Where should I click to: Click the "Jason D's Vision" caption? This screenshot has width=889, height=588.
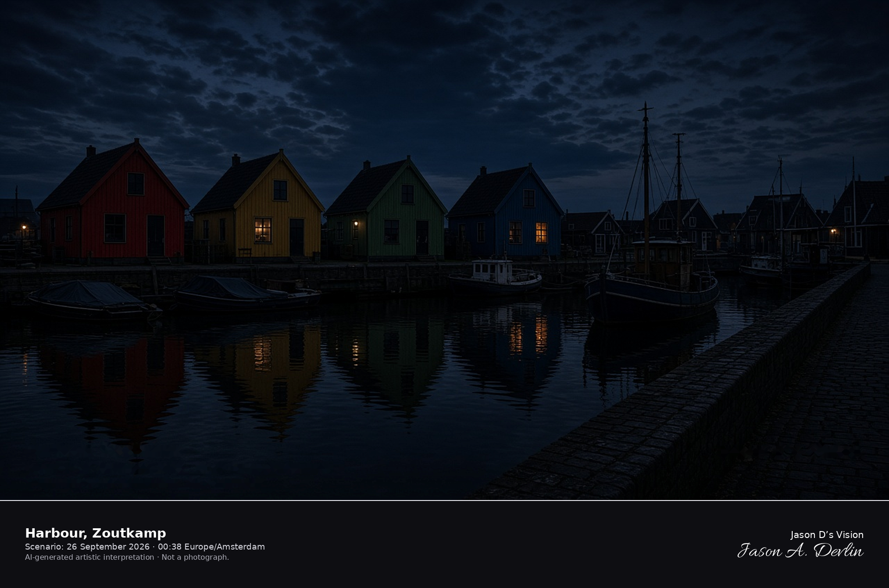pyautogui.click(x=827, y=535)
